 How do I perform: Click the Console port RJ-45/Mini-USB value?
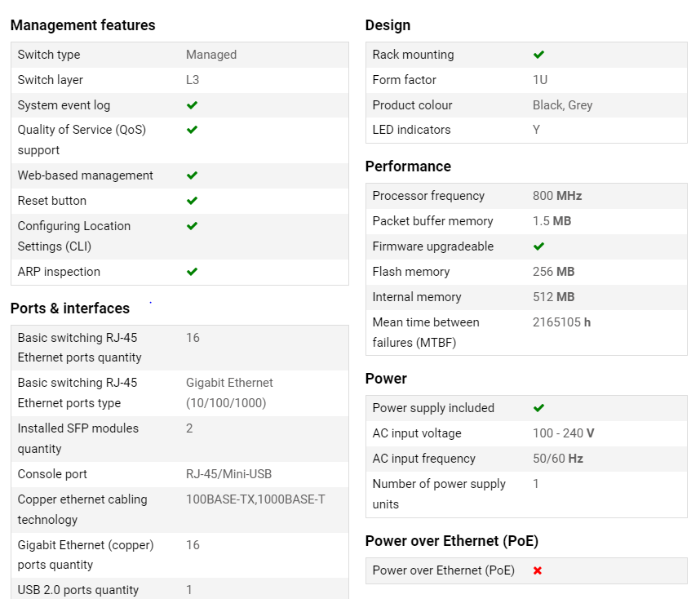(228, 474)
